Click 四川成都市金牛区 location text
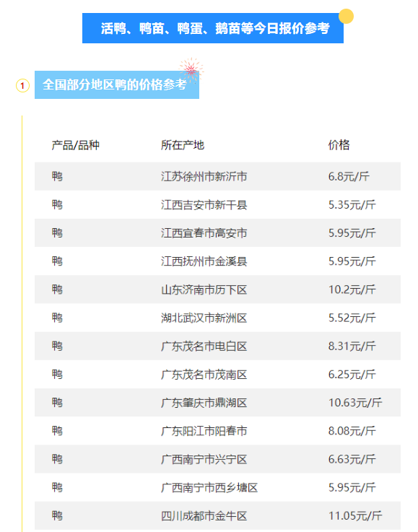The height and width of the screenshot is (532, 418). point(204,516)
